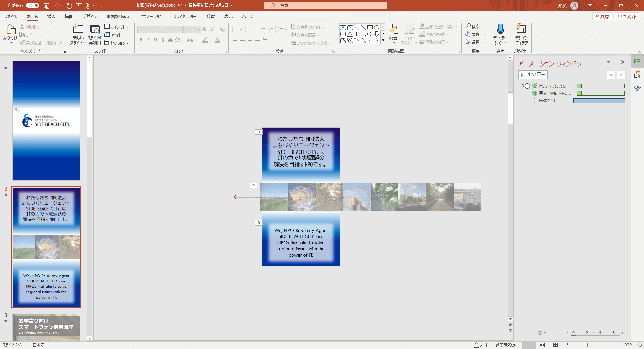Screen dimensions: 644x349
Task: Click the normal view icon in status bar
Action: click(529, 345)
